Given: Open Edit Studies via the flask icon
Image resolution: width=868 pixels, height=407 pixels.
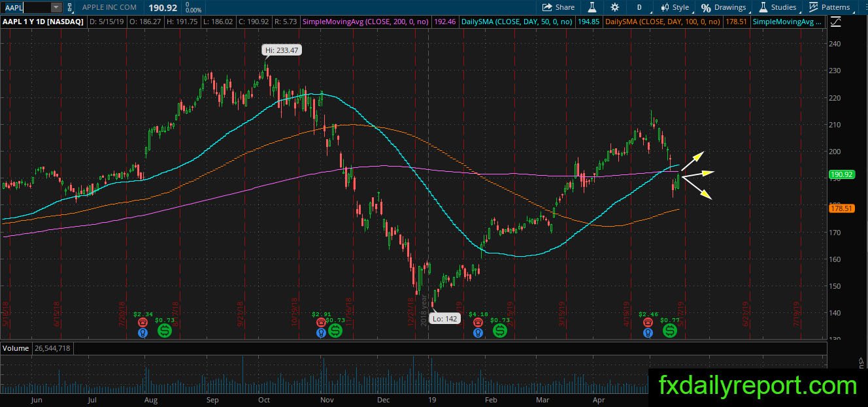Looking at the screenshot, I should point(592,7).
